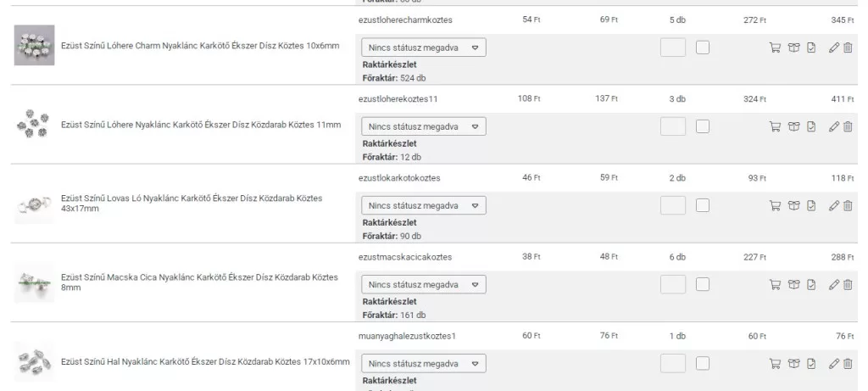Open Ezüst Színű Hal Nyaklánc product link
The width and height of the screenshot is (868, 391).
click(205, 362)
